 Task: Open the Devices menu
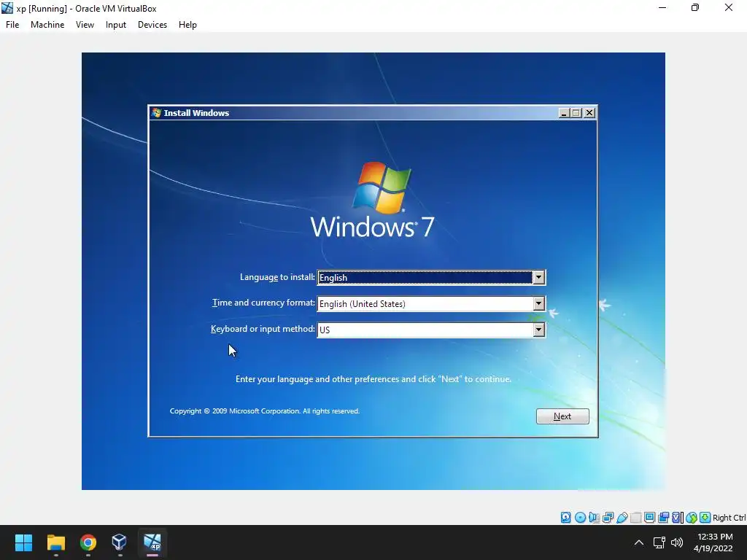152,25
